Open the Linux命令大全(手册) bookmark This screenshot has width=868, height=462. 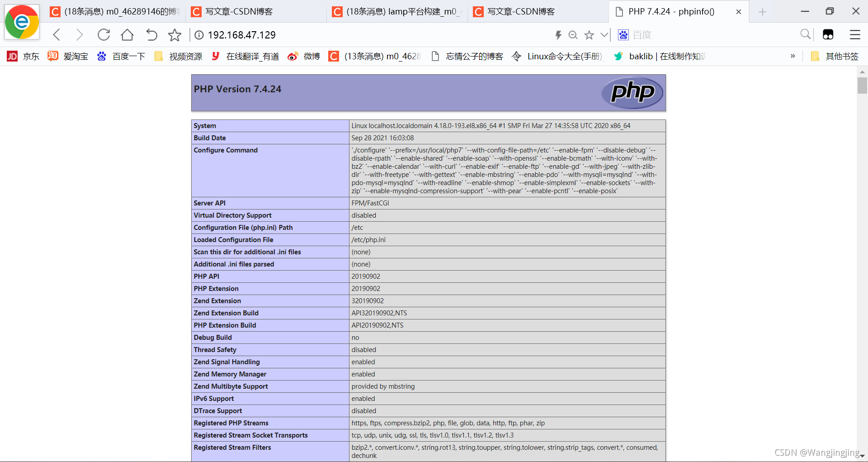tap(557, 56)
